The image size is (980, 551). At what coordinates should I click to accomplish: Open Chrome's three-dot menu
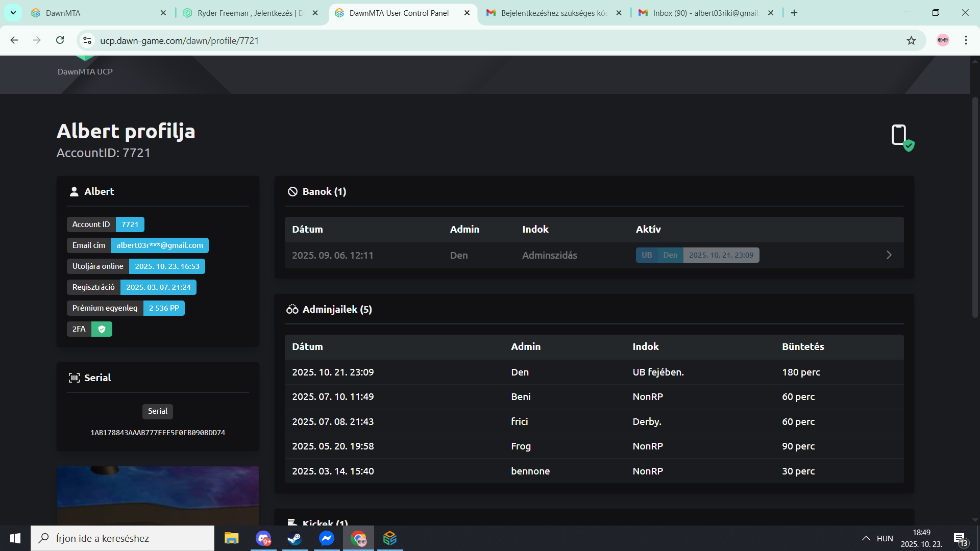pyautogui.click(x=966, y=40)
